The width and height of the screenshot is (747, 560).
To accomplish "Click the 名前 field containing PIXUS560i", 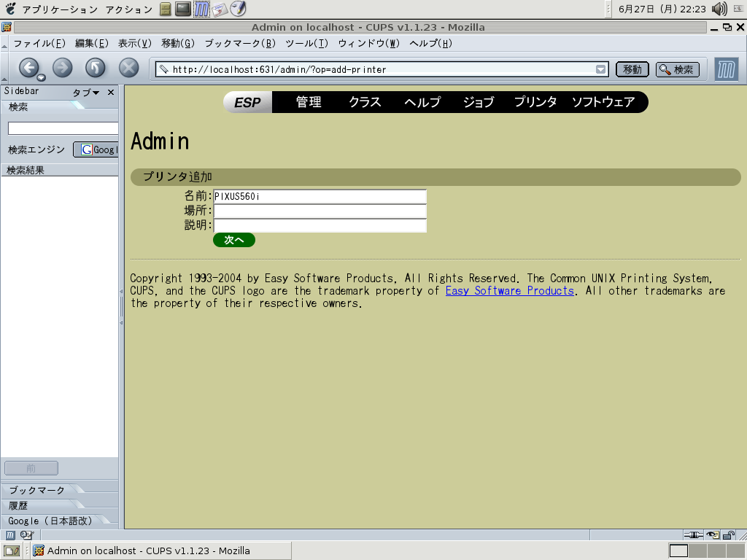I will click(x=320, y=197).
